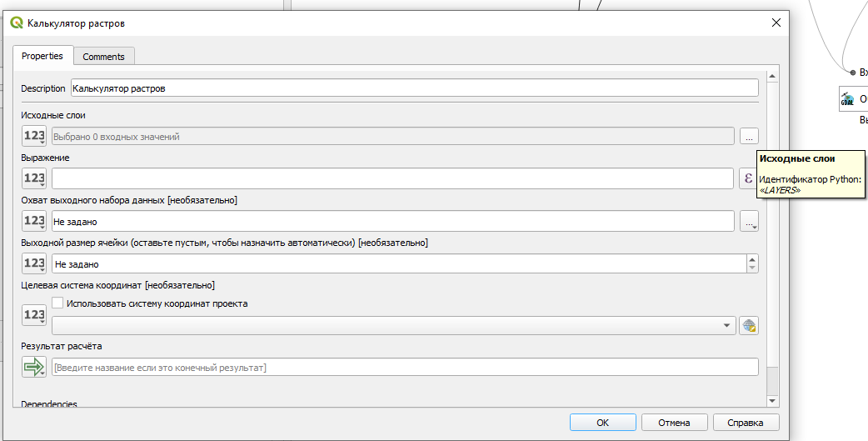Open the extent options button for Охват

[x=749, y=222]
